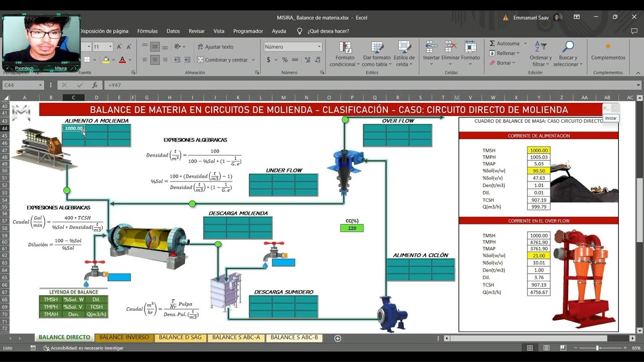Screen dimensions: 644x362
Task: Open the Borrar dropdown
Action: [502, 63]
